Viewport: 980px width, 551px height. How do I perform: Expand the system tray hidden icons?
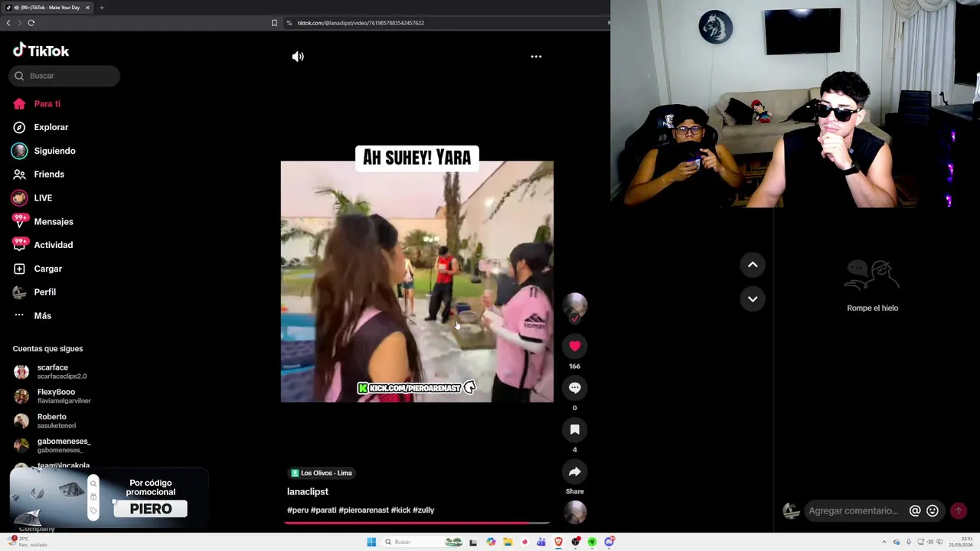pyautogui.click(x=884, y=542)
